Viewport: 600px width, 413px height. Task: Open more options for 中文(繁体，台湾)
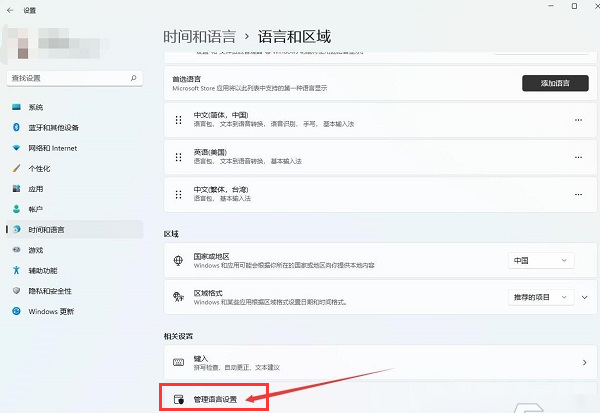click(x=578, y=194)
